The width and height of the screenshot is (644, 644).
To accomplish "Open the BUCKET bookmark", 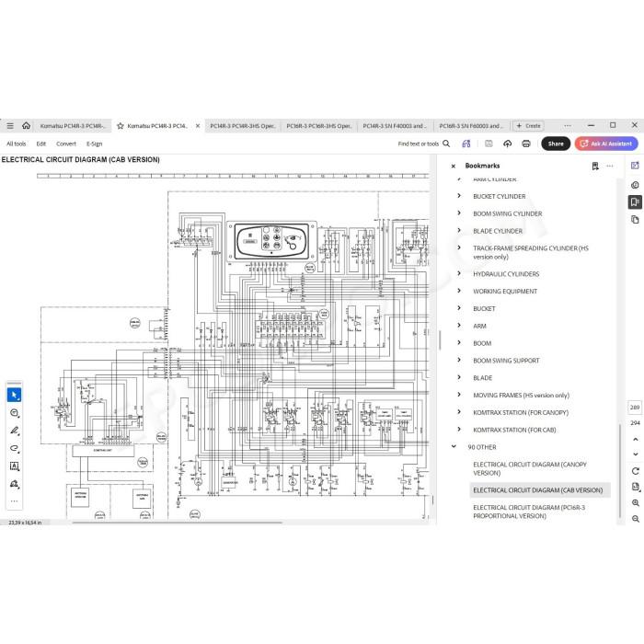I will (484, 308).
